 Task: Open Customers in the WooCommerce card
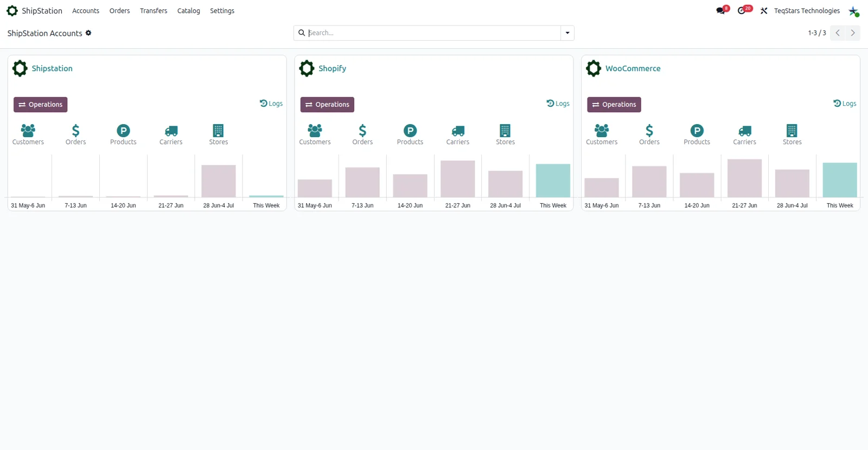(602, 134)
